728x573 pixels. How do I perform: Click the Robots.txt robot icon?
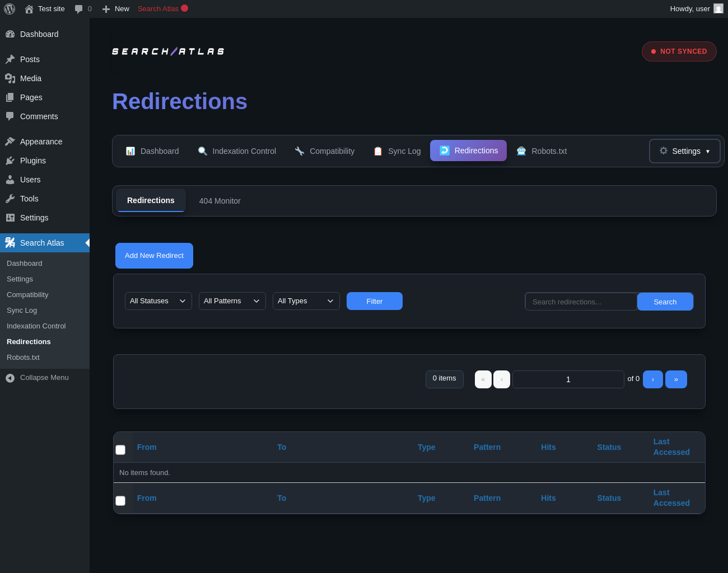521,151
